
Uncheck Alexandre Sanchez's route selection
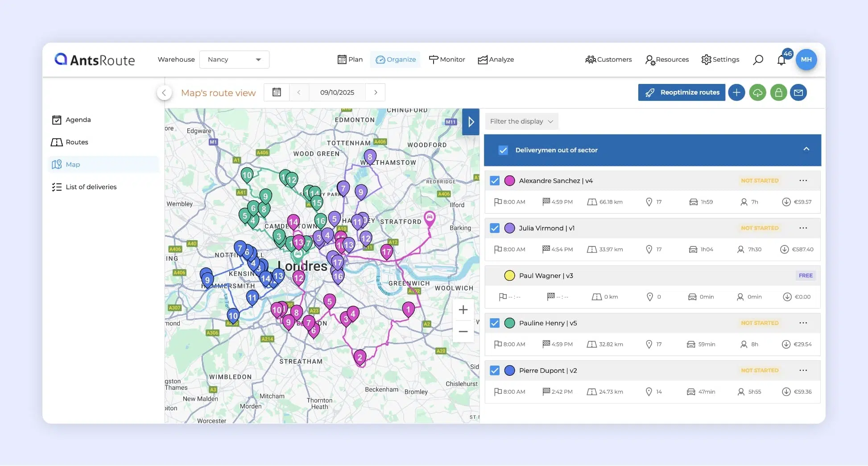[495, 181]
